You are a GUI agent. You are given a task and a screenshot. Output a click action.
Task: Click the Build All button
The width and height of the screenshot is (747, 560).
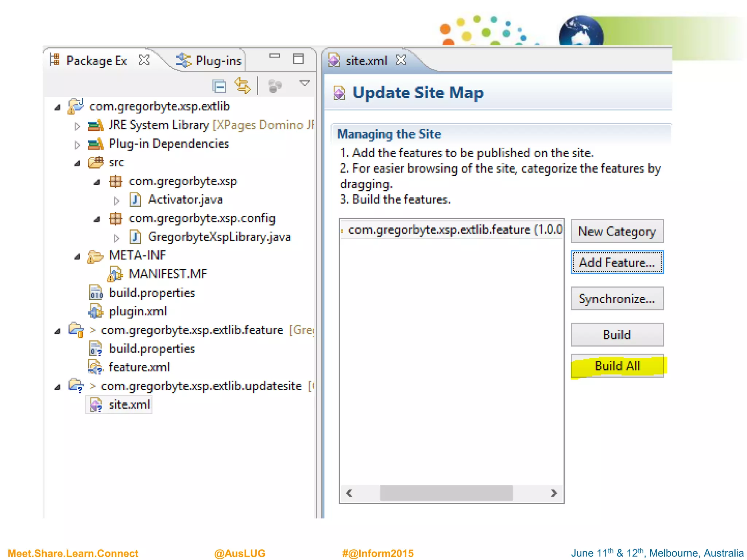pyautogui.click(x=617, y=366)
